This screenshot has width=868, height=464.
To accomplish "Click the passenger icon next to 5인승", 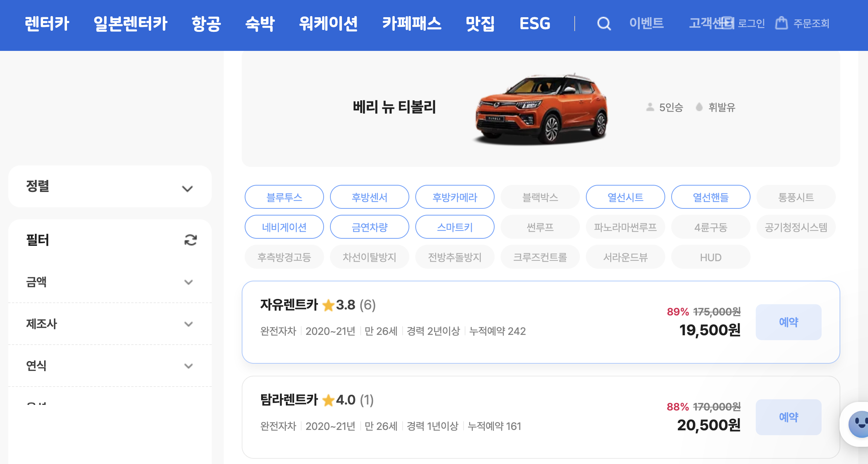I will [650, 107].
